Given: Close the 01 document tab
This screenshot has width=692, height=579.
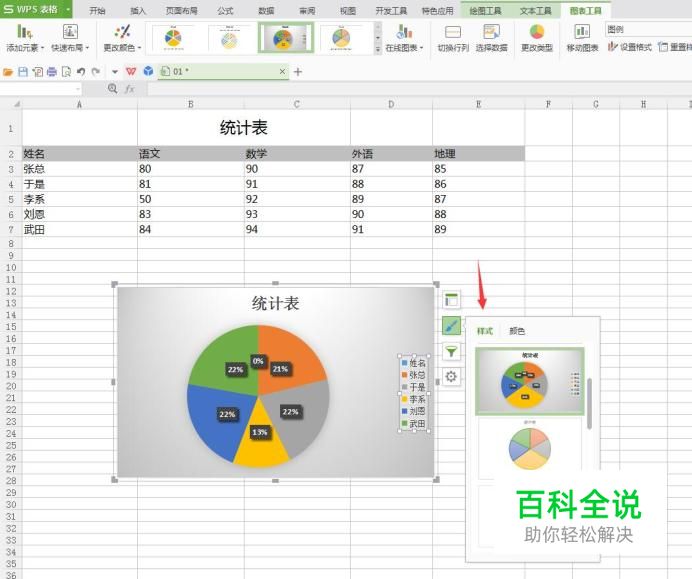Looking at the screenshot, I should point(282,71).
